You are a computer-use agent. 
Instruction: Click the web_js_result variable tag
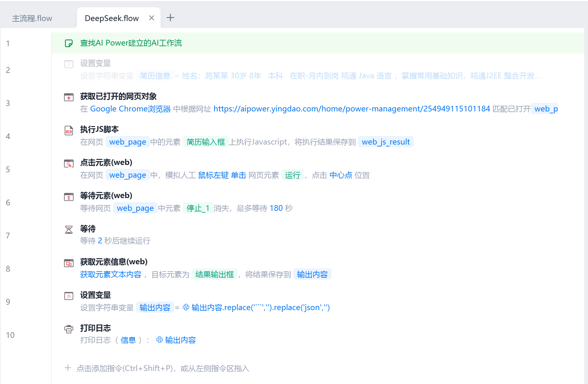point(386,142)
